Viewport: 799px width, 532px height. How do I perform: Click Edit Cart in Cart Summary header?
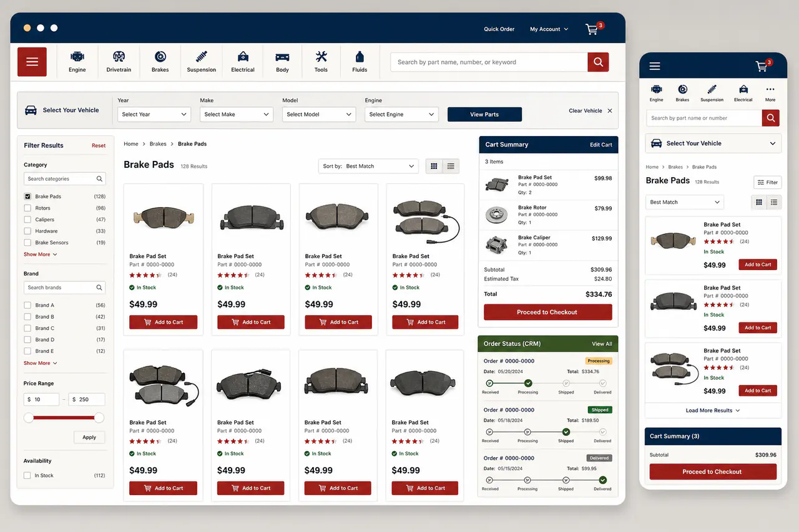click(601, 145)
